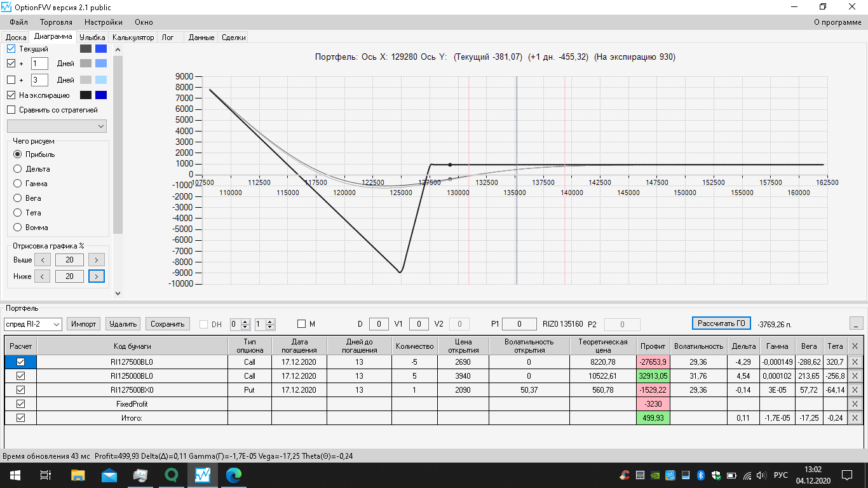
Task: Click the OptionFVV chart icon in taskbar
Action: (203, 475)
